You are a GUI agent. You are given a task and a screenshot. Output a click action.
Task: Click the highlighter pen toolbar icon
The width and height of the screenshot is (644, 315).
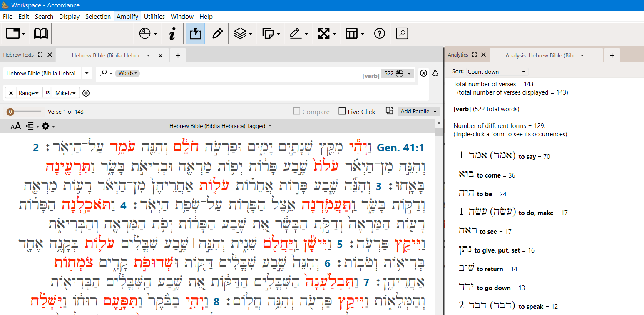tap(296, 34)
